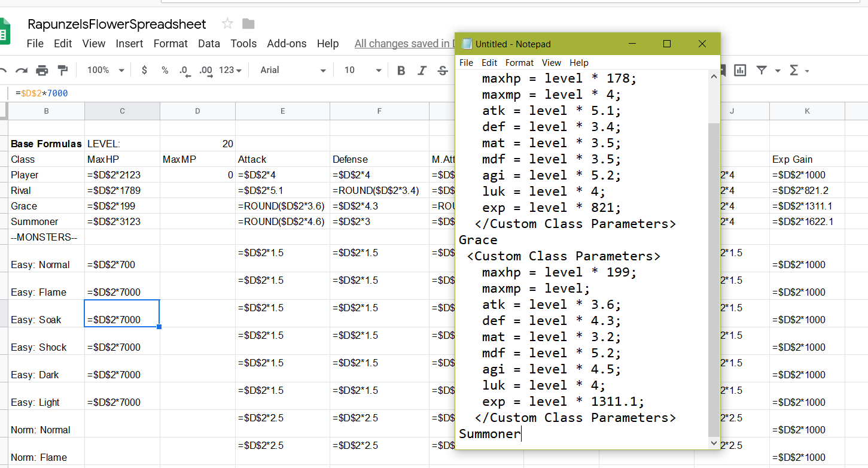Format the cell as currency
Viewport: 868px width, 468px height.
click(x=144, y=71)
